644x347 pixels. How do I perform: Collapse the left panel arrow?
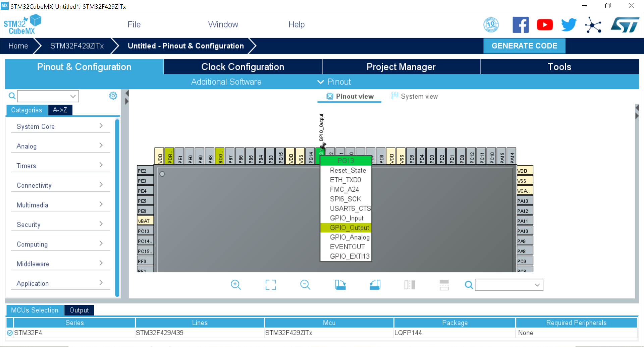pyautogui.click(x=127, y=93)
